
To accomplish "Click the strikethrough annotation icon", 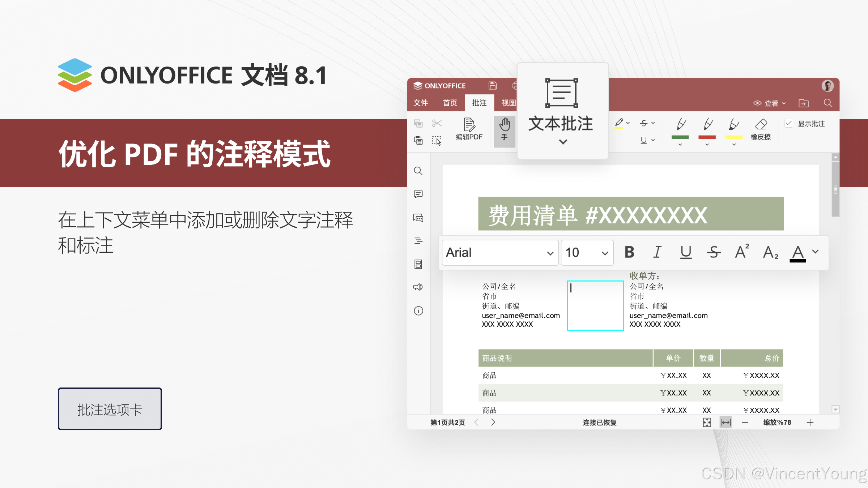I will click(x=644, y=123).
